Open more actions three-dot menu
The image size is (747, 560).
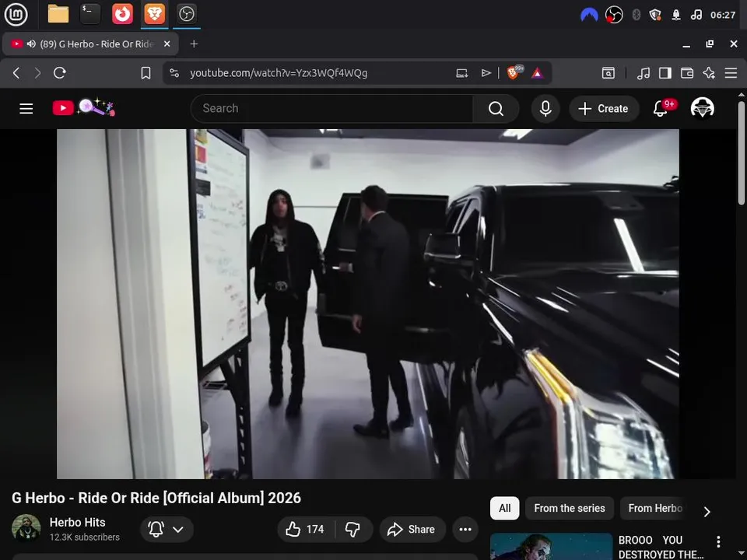[465, 529]
